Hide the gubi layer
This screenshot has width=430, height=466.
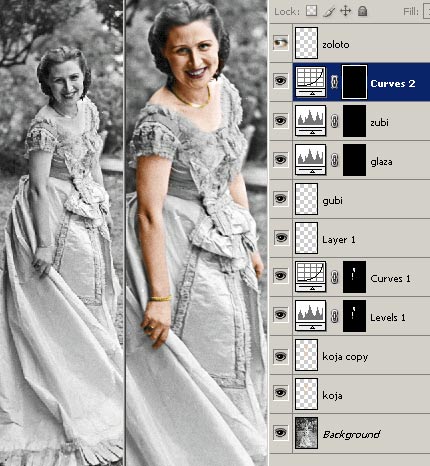point(281,199)
